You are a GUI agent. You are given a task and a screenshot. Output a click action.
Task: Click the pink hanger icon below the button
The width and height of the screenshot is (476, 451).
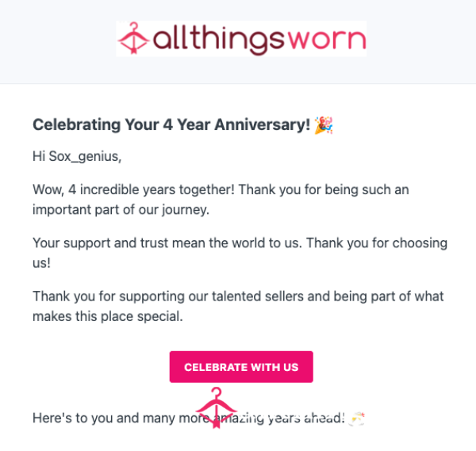216,407
